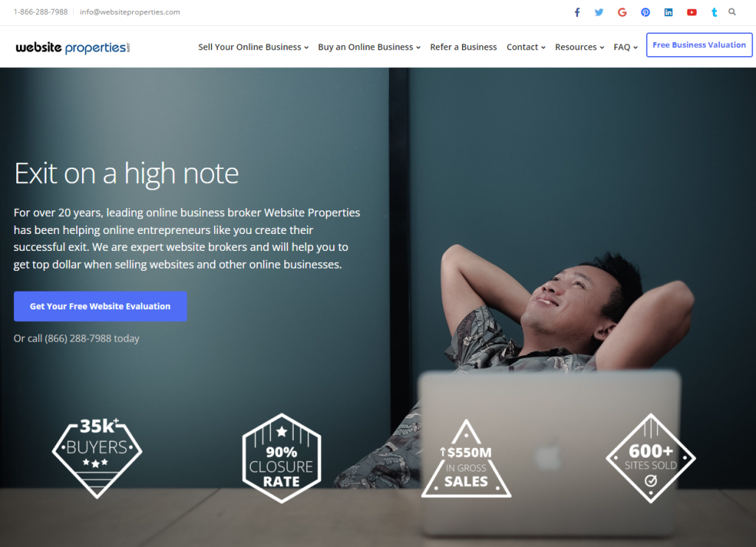The height and width of the screenshot is (547, 756).
Task: Click the 600+ Sites Sold badge
Action: click(x=650, y=458)
